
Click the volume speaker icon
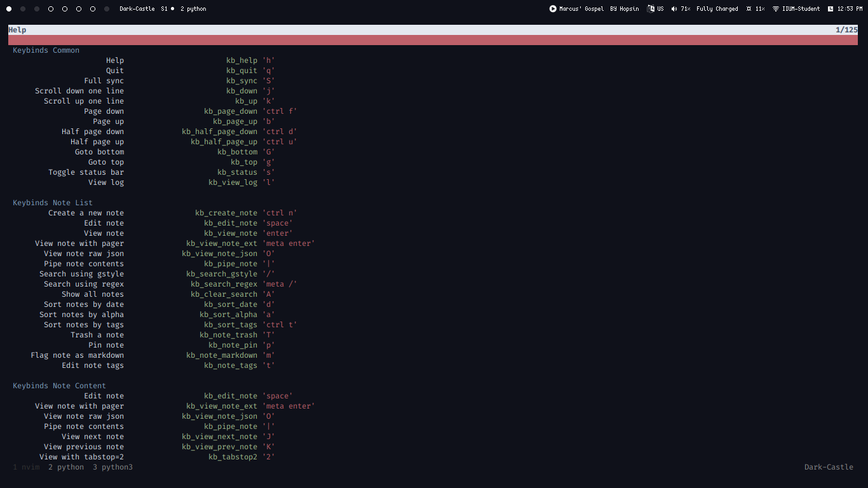click(674, 9)
